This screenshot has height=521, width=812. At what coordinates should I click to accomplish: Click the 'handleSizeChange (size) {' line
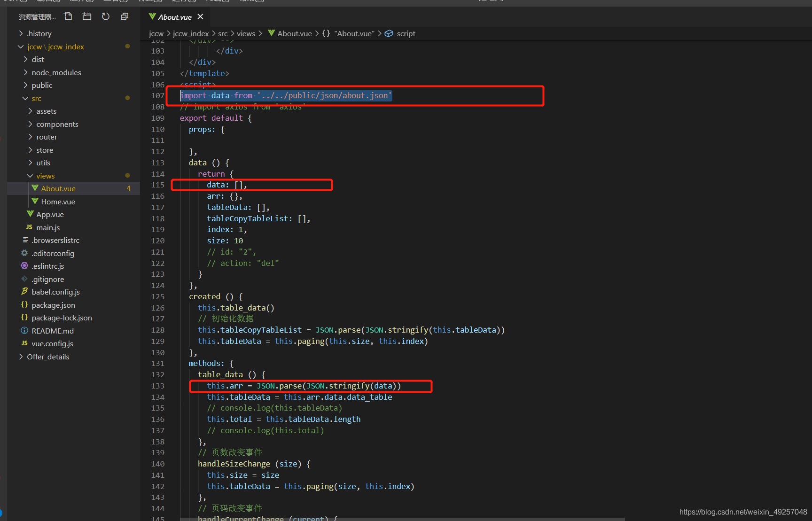[254, 464]
